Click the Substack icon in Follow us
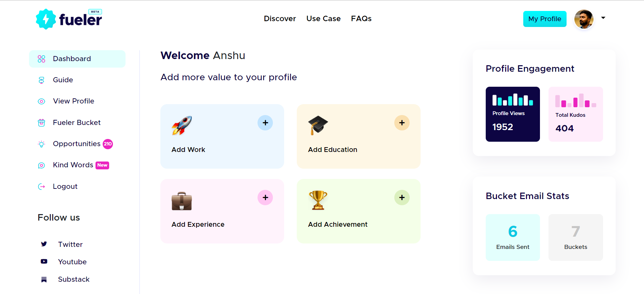The width and height of the screenshot is (644, 294). (44, 279)
